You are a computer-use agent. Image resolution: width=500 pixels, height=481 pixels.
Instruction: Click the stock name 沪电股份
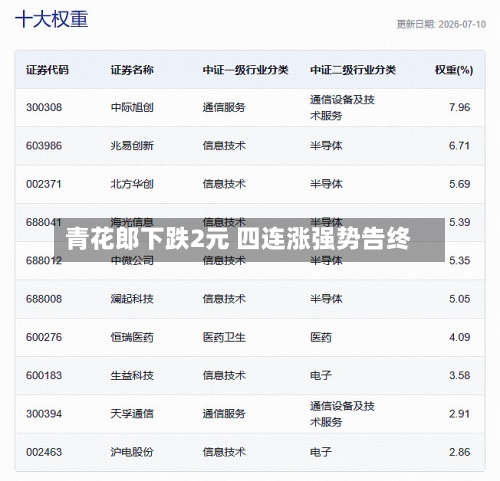pos(132,452)
